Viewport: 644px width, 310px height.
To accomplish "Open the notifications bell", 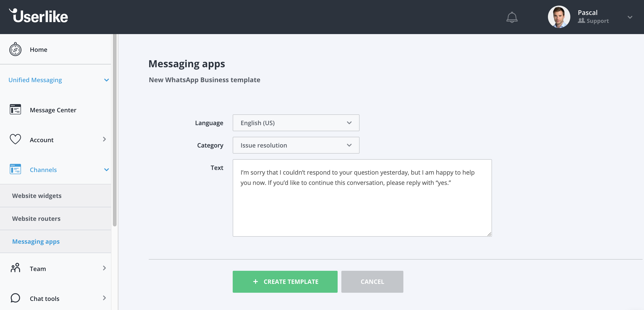I will pos(512,17).
